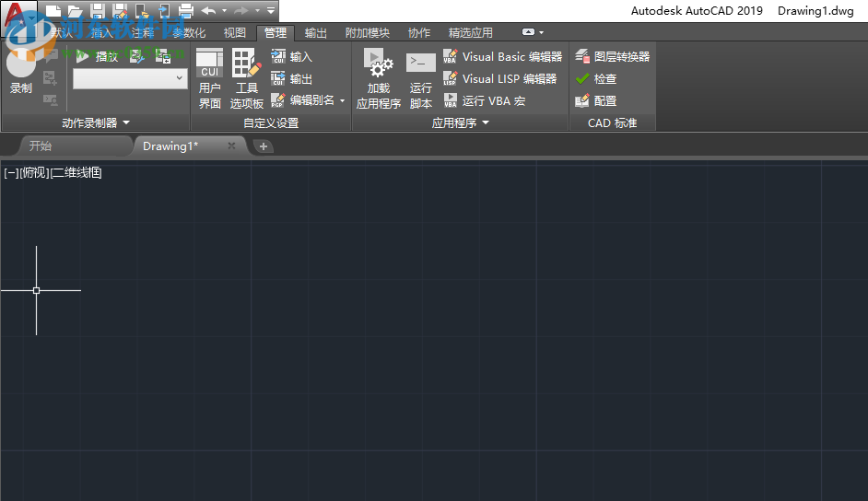Screen dimensions: 868x501
Task: Switch to the 精选应用 ribbon tab
Action: click(471, 32)
